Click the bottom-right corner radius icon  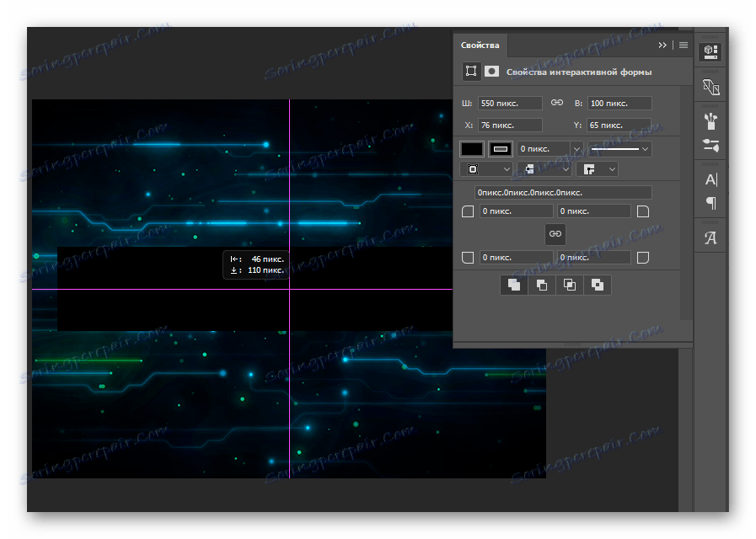[x=643, y=258]
